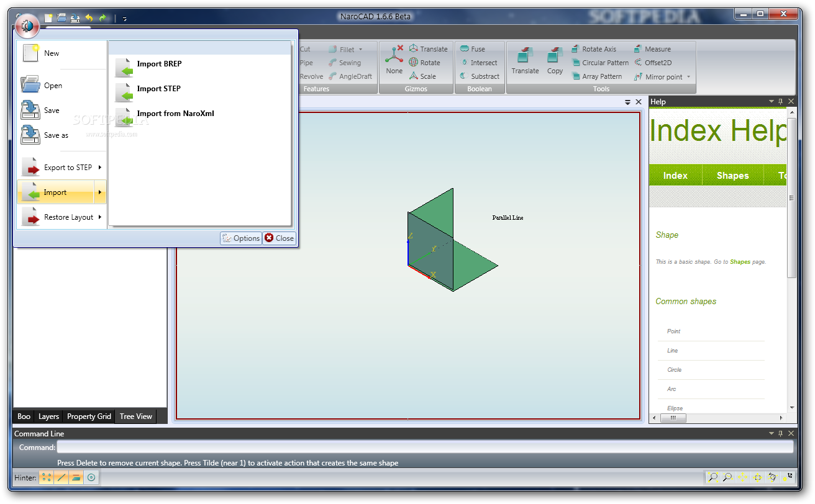Image resolution: width=815 pixels, height=504 pixels.
Task: Switch to the Layers tab
Action: [48, 416]
